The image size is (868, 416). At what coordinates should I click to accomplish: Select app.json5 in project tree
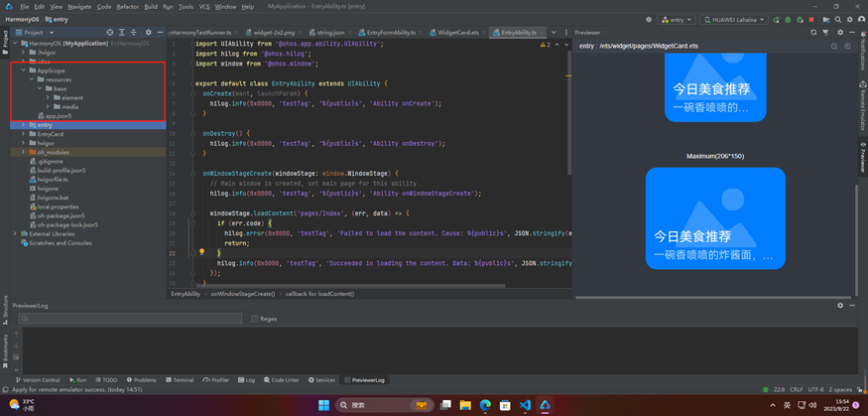point(59,116)
